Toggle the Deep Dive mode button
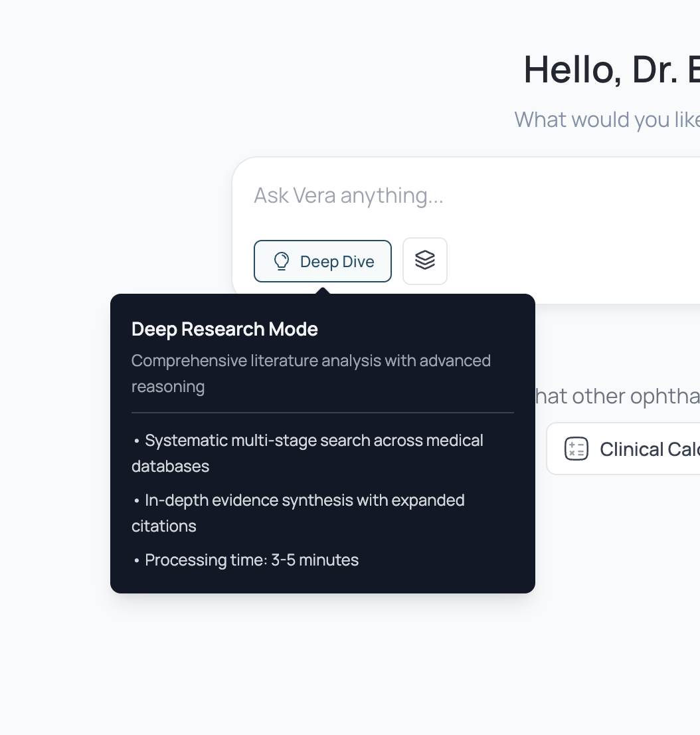The width and height of the screenshot is (700, 735). coord(323,261)
